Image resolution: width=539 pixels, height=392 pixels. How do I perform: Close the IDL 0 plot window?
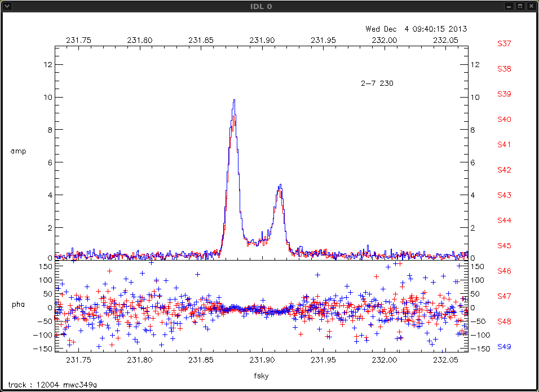[x=531, y=6]
